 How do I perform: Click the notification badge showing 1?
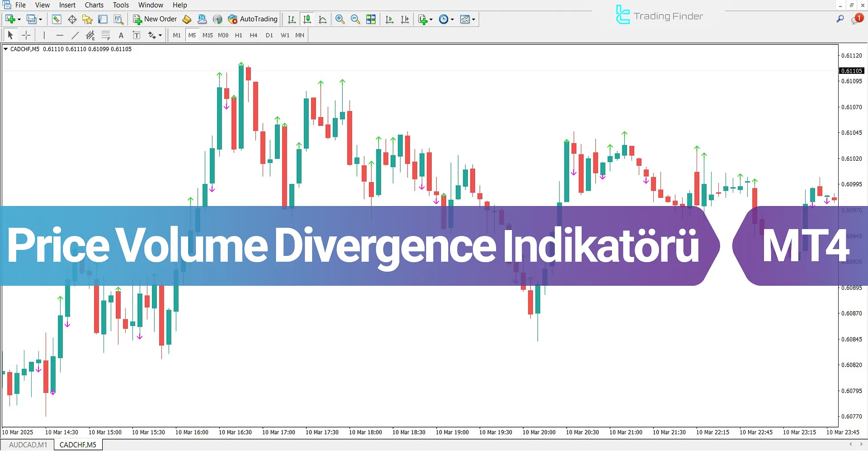(x=858, y=18)
